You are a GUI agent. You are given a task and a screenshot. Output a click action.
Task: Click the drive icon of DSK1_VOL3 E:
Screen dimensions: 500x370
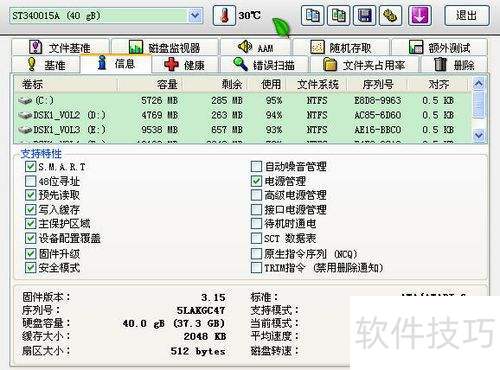pos(25,130)
